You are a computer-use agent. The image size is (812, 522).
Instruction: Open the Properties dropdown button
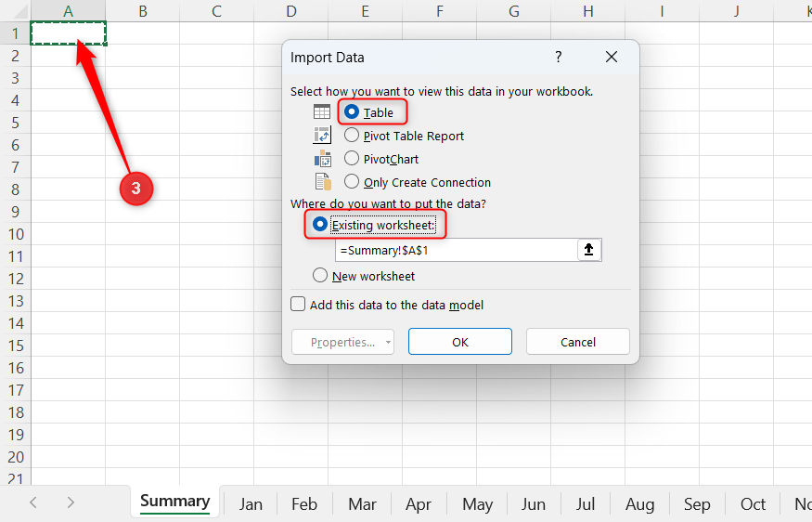[342, 342]
